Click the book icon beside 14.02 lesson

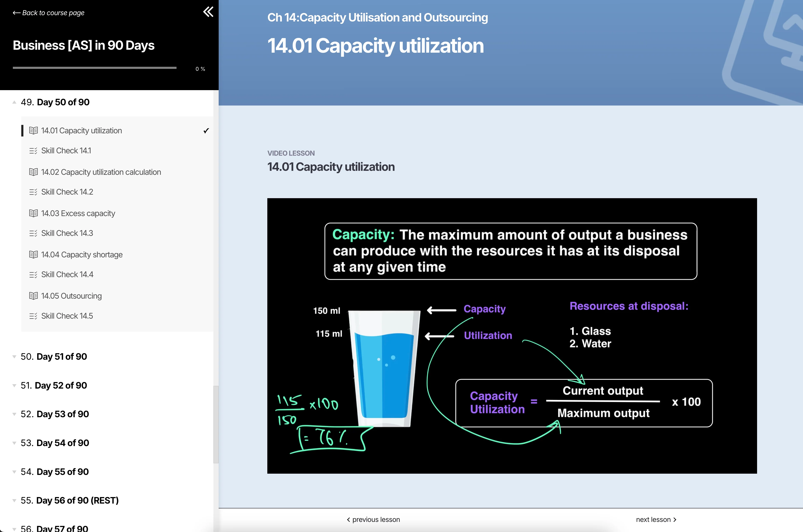[33, 172]
